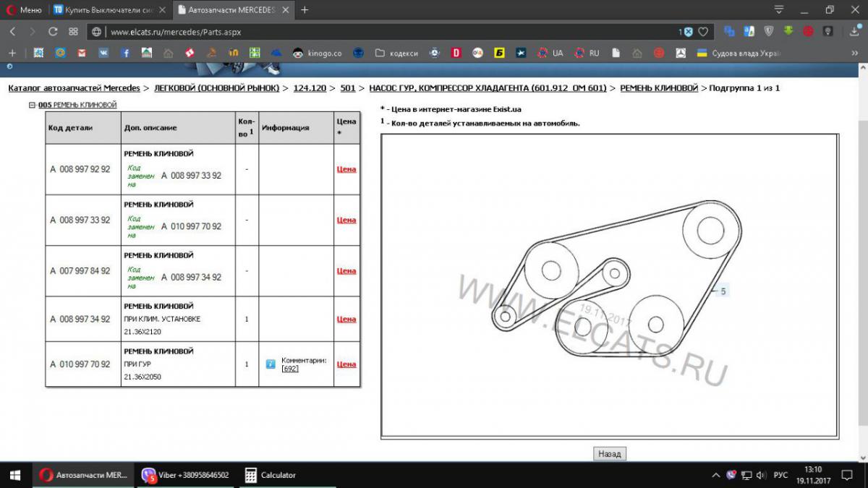Show hidden tray icons chevron
The width and height of the screenshot is (868, 488).
pyautogui.click(x=716, y=475)
